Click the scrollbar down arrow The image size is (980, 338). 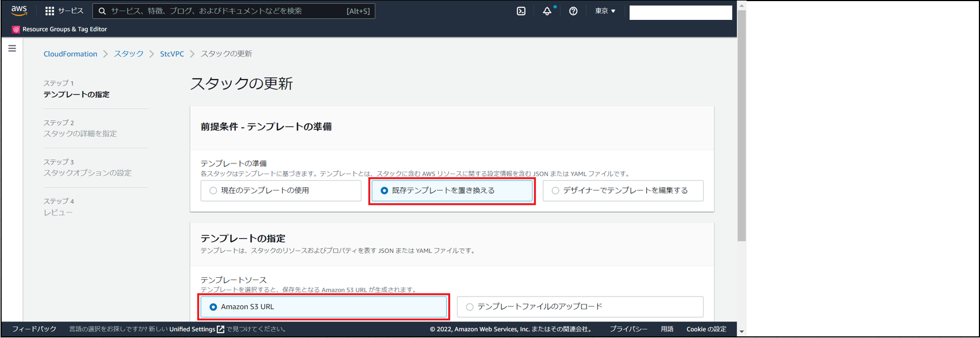coord(742,332)
